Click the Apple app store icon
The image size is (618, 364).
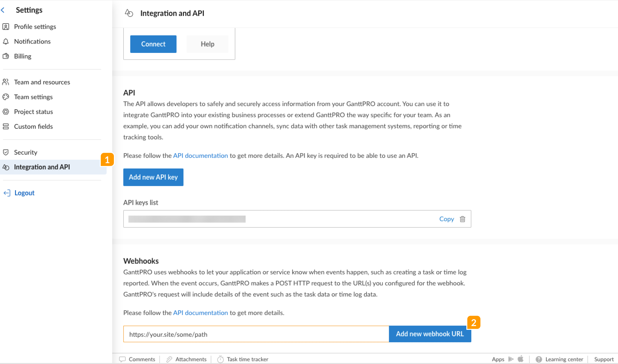[520, 359]
